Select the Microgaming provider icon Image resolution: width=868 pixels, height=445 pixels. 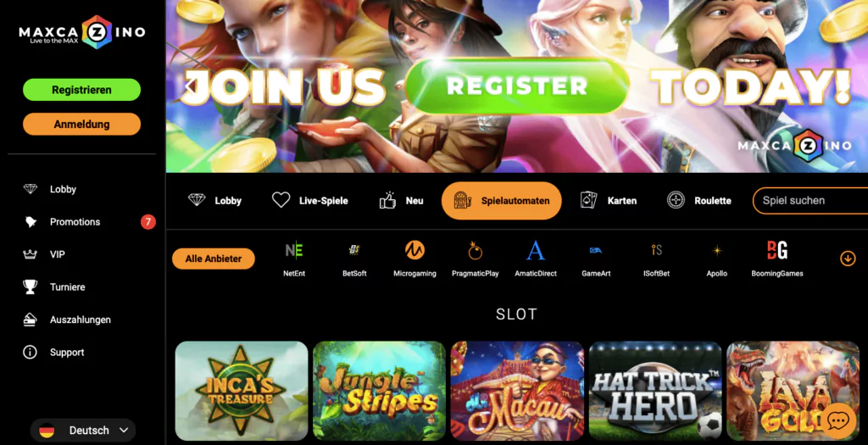(415, 250)
